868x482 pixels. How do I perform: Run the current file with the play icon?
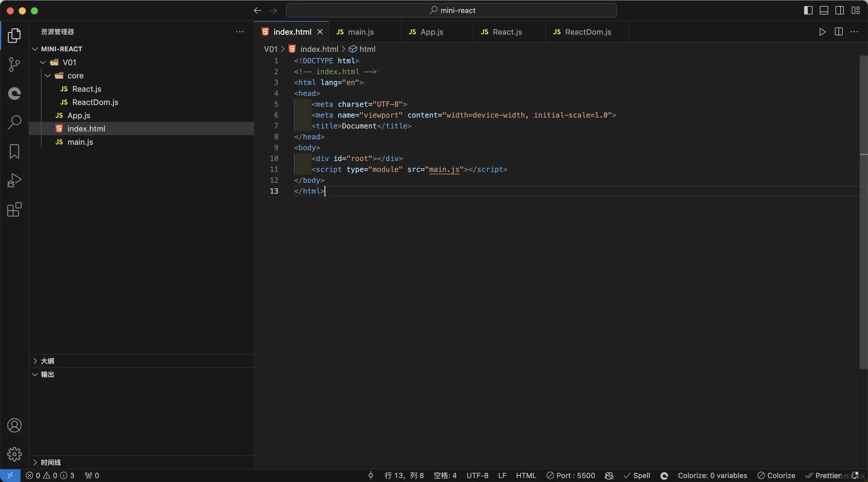(x=822, y=32)
